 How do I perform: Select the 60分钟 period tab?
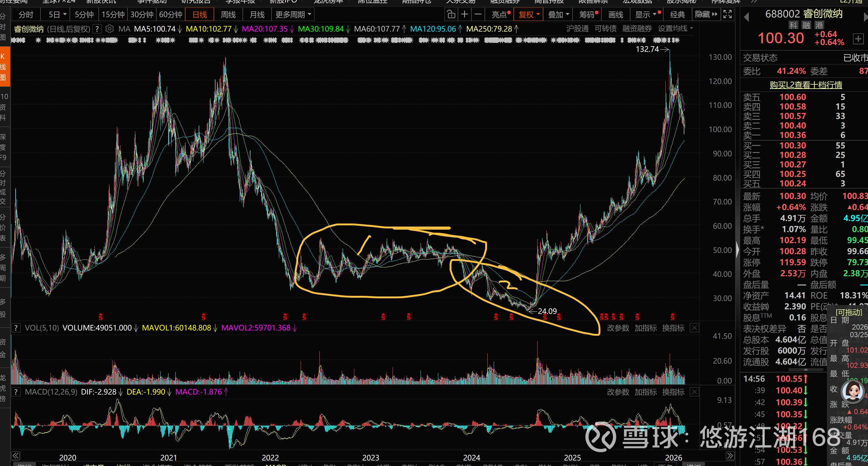(170, 14)
